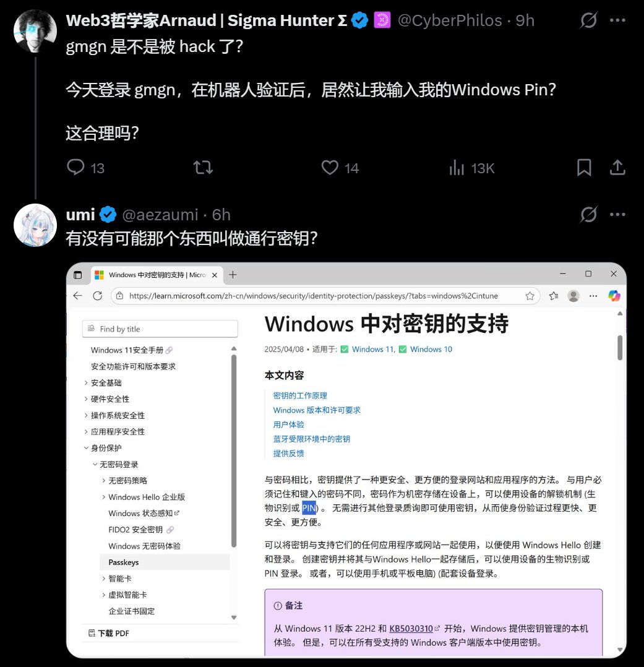The image size is (644, 667).
Task: Bookmark the first tweet
Action: (583, 168)
